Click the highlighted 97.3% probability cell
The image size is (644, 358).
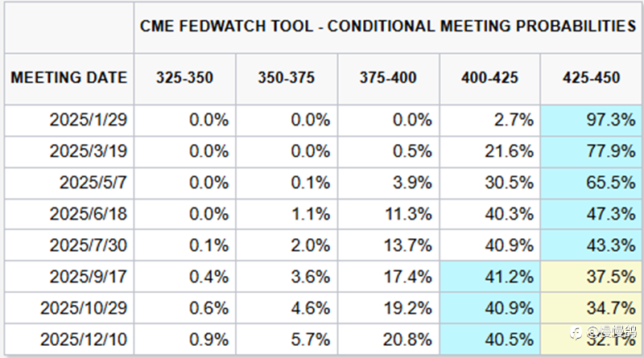point(592,121)
